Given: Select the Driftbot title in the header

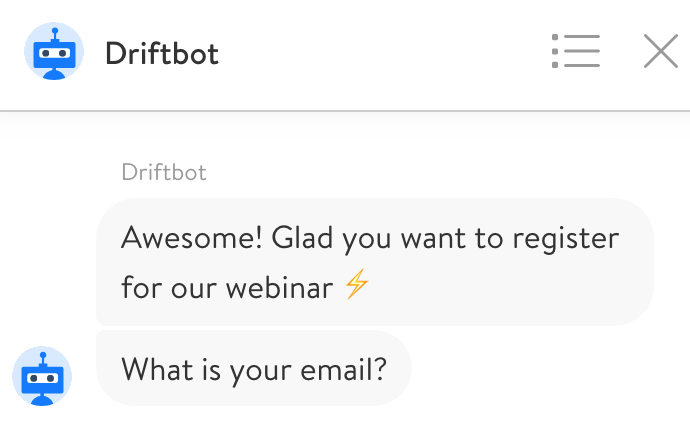Looking at the screenshot, I should [162, 53].
